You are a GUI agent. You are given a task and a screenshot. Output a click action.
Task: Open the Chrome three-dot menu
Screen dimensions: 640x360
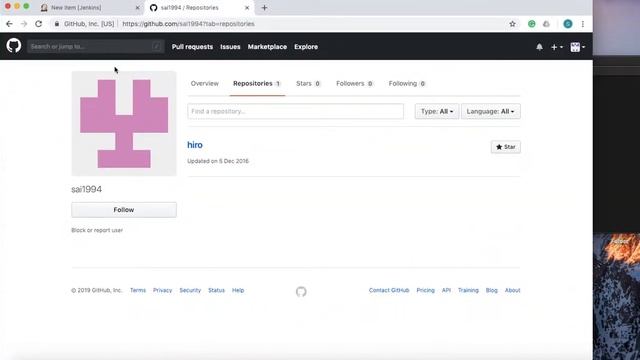583,24
